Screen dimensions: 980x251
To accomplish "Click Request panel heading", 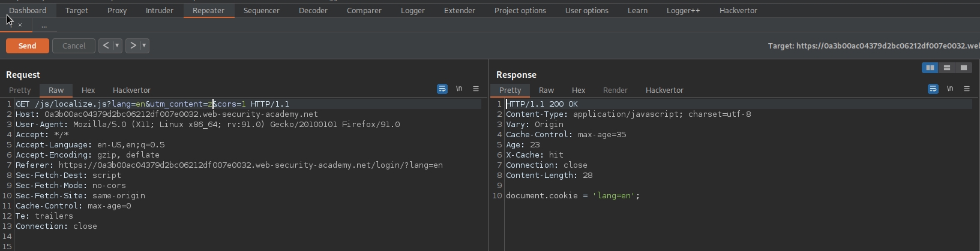I will [23, 74].
